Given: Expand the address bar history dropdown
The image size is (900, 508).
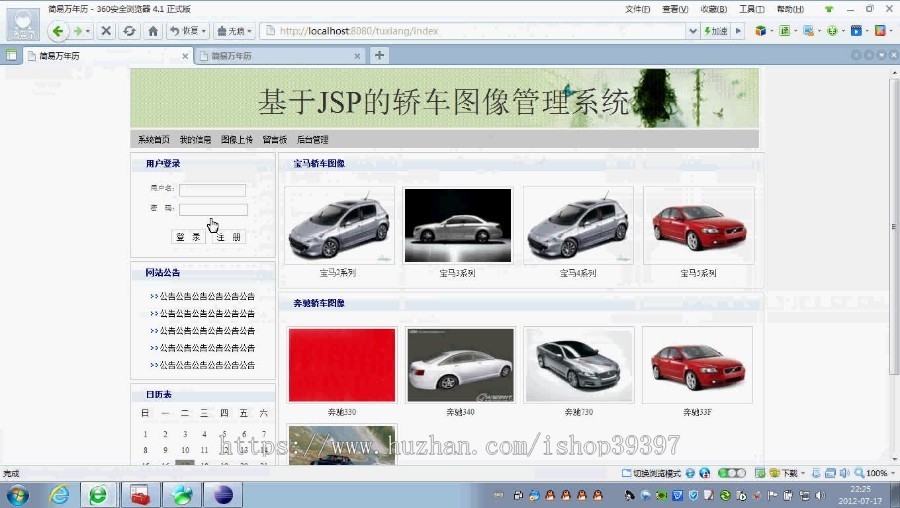Looking at the screenshot, I should tap(693, 31).
